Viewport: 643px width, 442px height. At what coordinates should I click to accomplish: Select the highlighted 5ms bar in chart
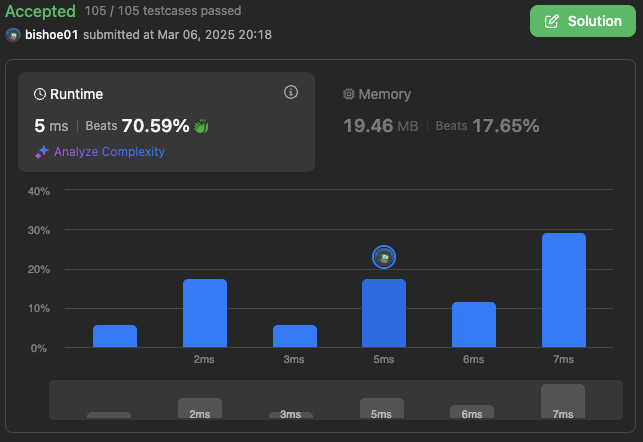click(384, 313)
